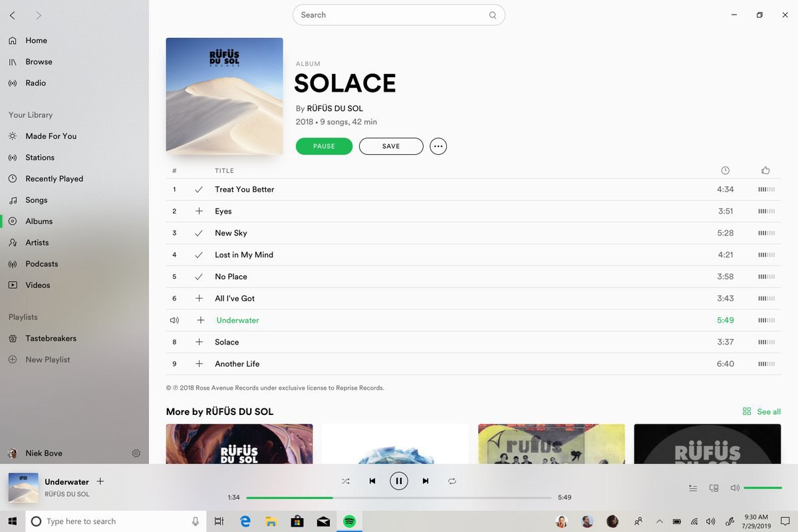Click the Cortana microphone icon
This screenshot has height=532, width=798.
196,521
